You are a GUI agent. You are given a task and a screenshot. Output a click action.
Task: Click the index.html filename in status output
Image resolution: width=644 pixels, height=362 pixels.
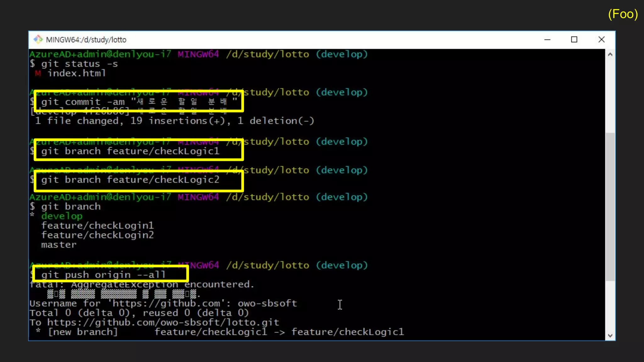point(76,74)
